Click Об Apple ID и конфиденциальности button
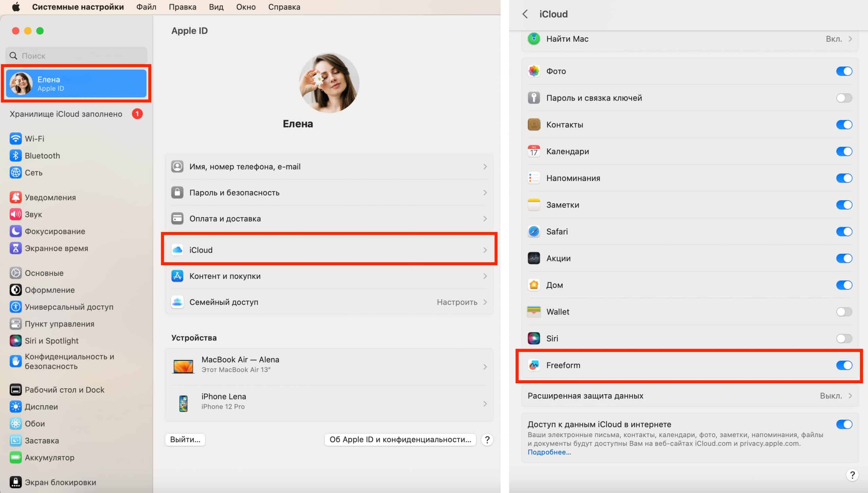This screenshot has width=868, height=493. point(400,439)
